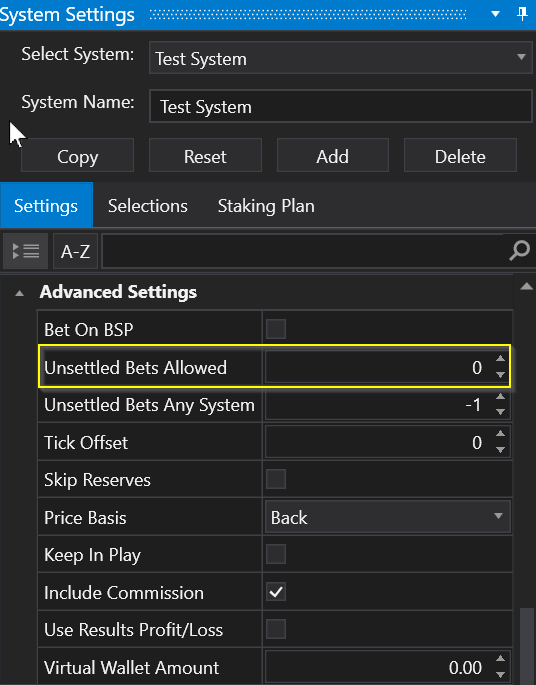Open the Select System dropdown
The image size is (536, 685).
tap(341, 58)
